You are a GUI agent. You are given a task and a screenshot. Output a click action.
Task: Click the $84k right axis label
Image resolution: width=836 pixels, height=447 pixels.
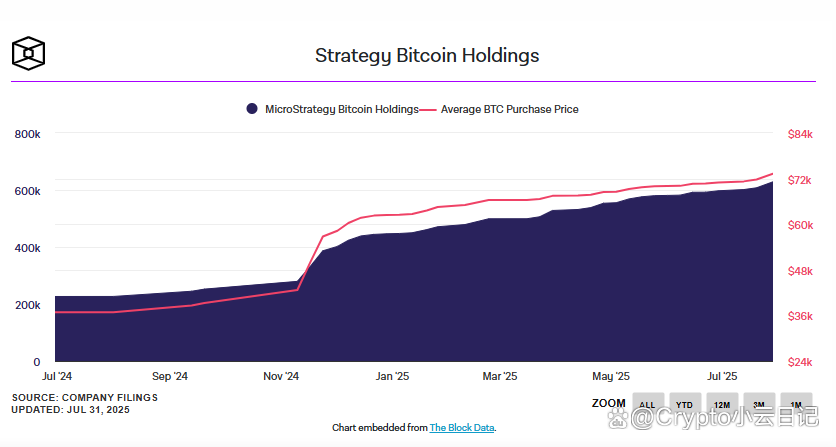click(x=800, y=134)
